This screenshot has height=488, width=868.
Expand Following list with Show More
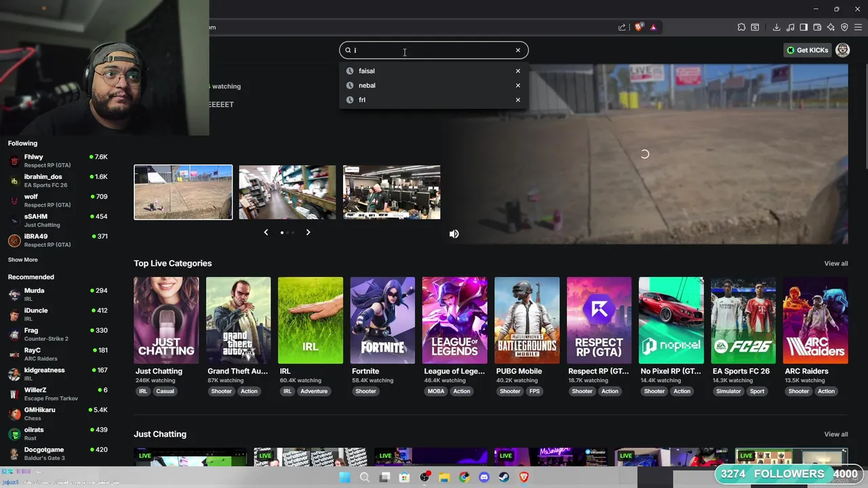[x=23, y=260]
